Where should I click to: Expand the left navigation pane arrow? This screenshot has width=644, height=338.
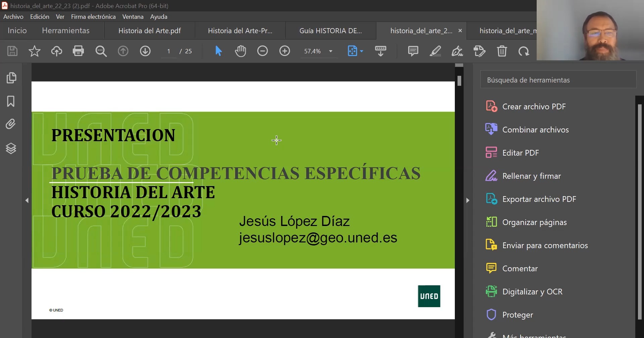[x=27, y=201]
